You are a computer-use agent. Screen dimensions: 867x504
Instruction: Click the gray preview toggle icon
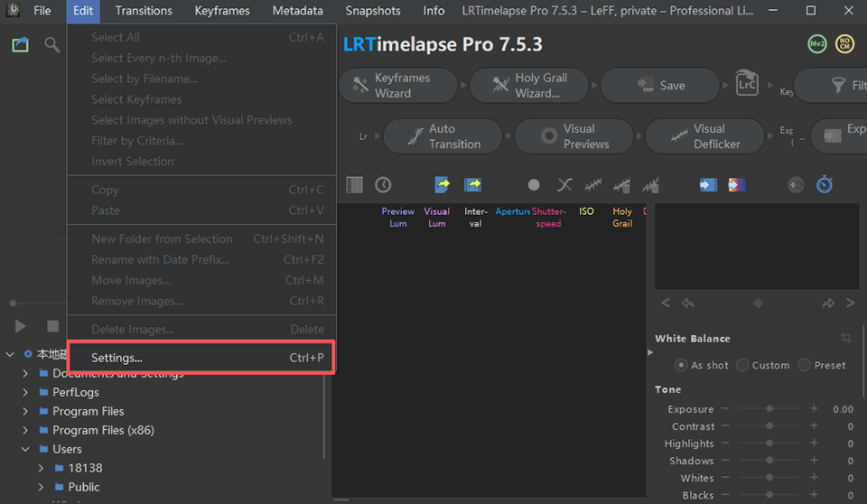click(796, 185)
